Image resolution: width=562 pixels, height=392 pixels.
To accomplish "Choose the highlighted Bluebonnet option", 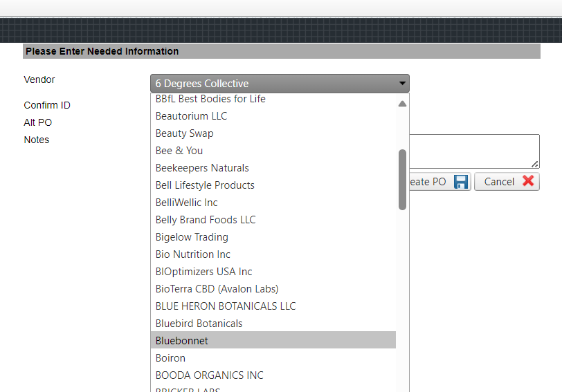I will [273, 340].
